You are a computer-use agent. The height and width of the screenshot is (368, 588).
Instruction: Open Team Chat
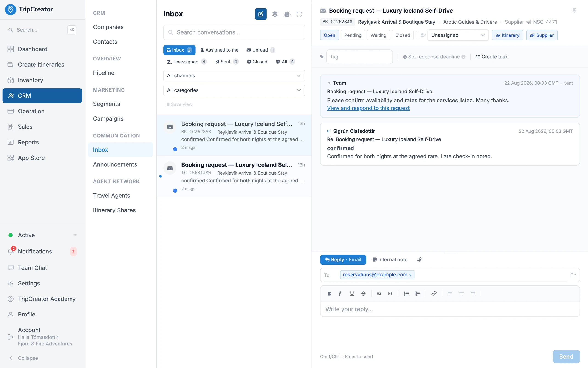tap(42, 268)
